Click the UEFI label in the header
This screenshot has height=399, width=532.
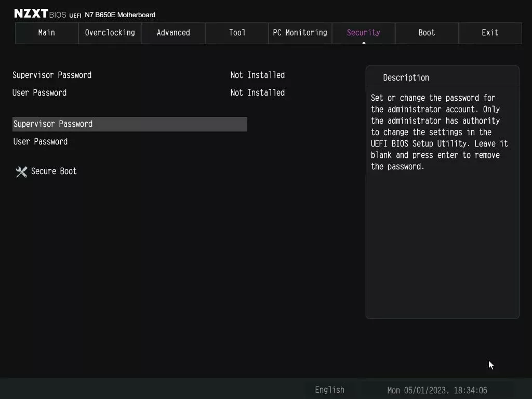75,15
